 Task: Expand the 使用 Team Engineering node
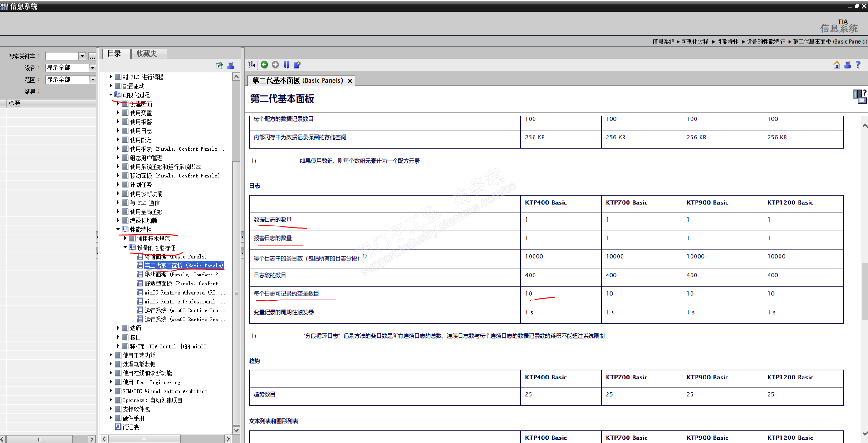pyautogui.click(x=111, y=382)
